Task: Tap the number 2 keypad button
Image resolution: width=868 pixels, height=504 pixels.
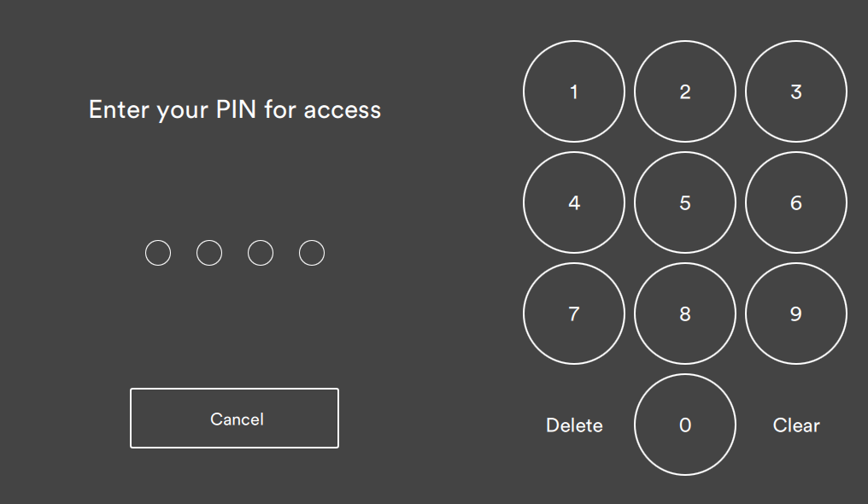Action: coord(685,91)
